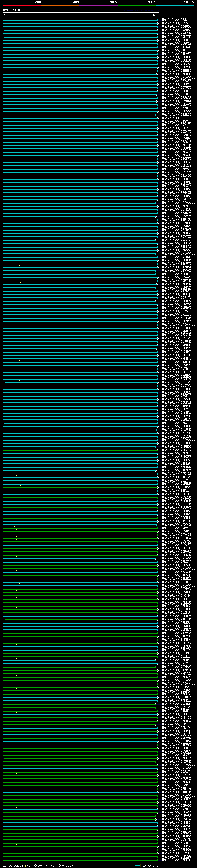
Task: Click the arrowhead ending the C6DFQ4 alignment bar
Action: (x=157, y=860)
